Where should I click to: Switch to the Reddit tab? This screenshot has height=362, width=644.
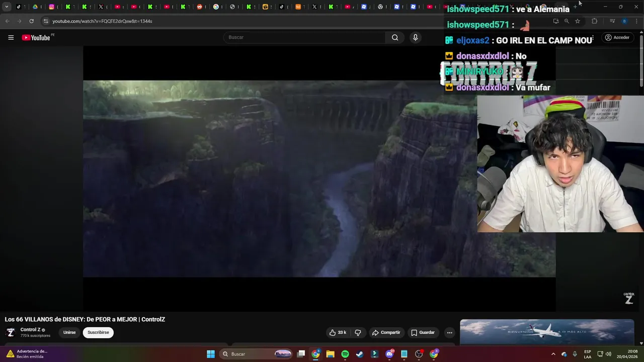pyautogui.click(x=199, y=7)
